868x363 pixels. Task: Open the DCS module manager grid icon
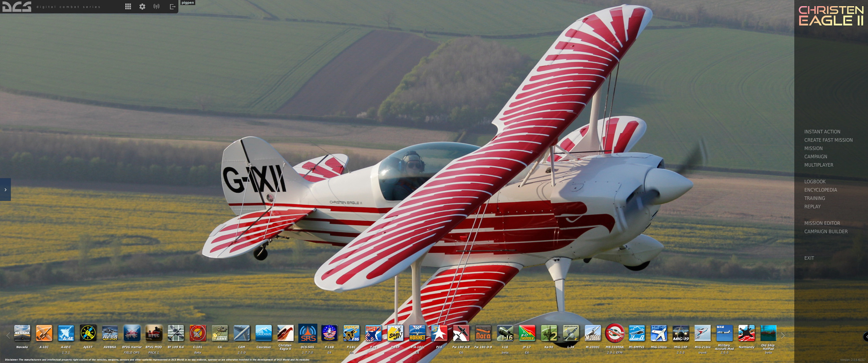[x=128, y=6]
